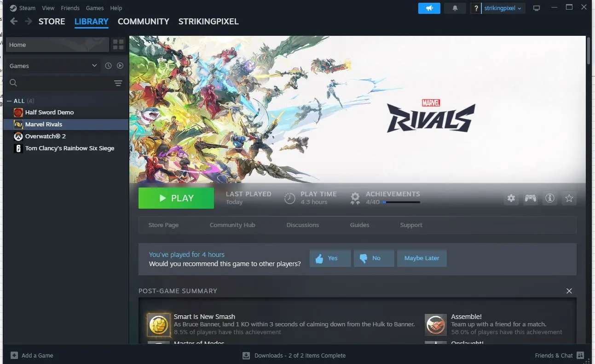Click the Downloads tray icon
The image size is (595, 364).
click(246, 355)
